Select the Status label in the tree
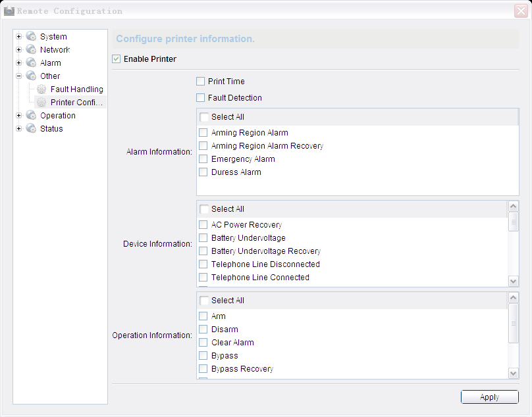532x417 pixels. 51,129
